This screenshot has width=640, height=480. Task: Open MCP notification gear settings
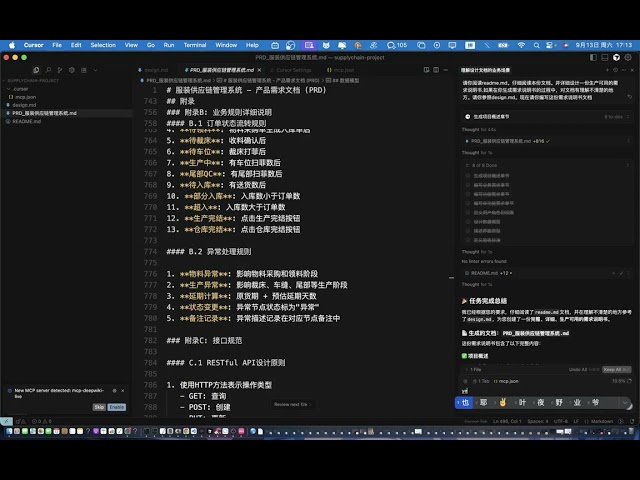[x=114, y=391]
